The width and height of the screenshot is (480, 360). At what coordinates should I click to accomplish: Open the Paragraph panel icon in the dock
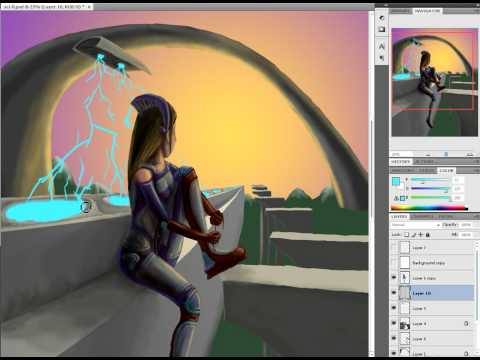[x=382, y=58]
